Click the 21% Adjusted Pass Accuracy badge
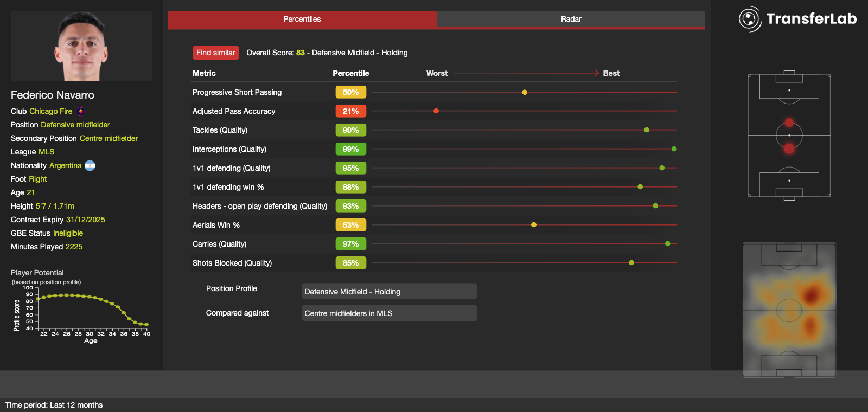Viewport: 868px width, 412px height. click(351, 111)
